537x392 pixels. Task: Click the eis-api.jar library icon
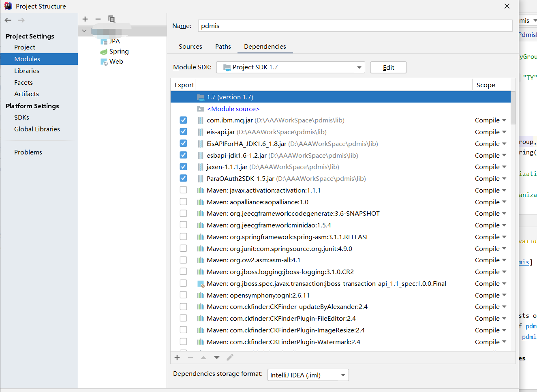201,132
